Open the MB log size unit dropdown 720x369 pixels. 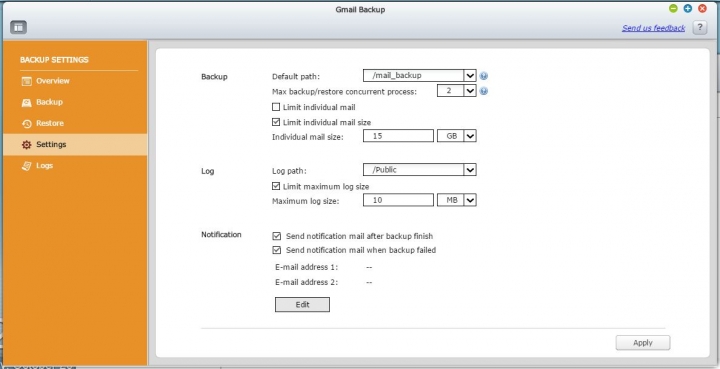tap(470, 200)
